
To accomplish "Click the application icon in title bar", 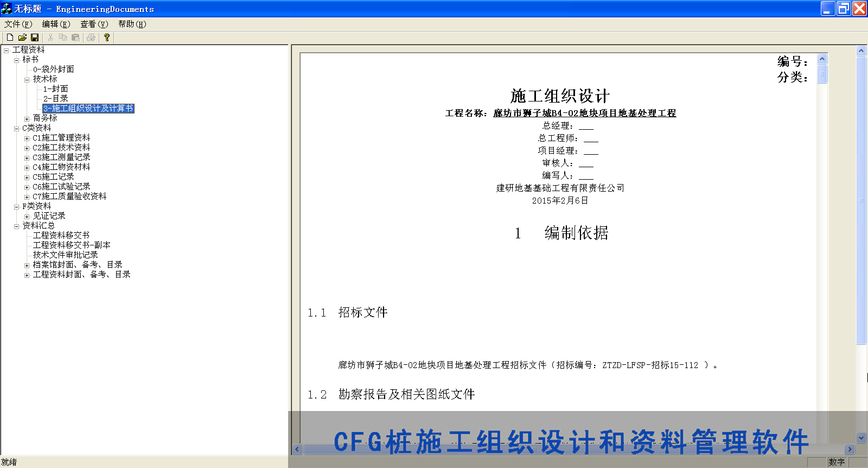I will coord(7,9).
